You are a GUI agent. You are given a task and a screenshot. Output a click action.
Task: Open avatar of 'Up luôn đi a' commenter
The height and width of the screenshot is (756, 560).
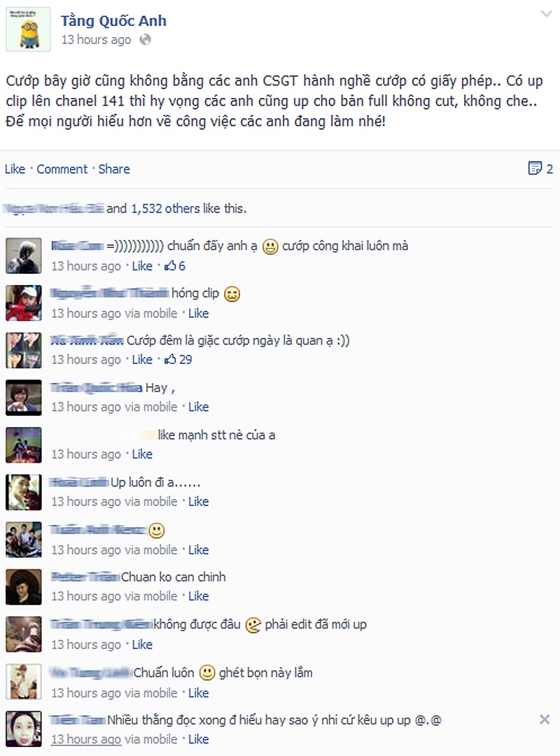tap(24, 492)
